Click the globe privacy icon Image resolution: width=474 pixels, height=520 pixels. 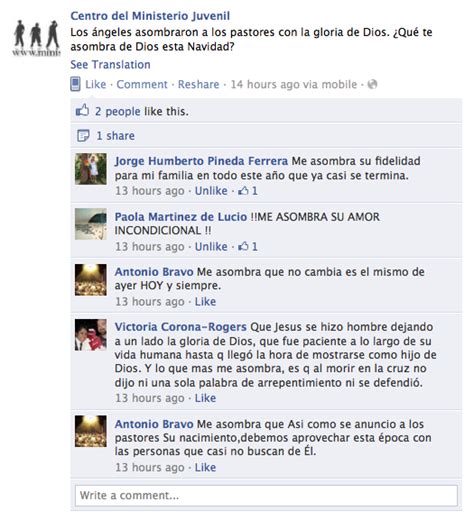coord(372,84)
